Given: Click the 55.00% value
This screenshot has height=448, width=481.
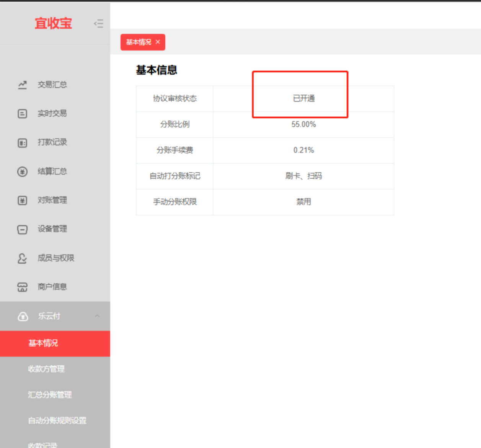Looking at the screenshot, I should 304,124.
